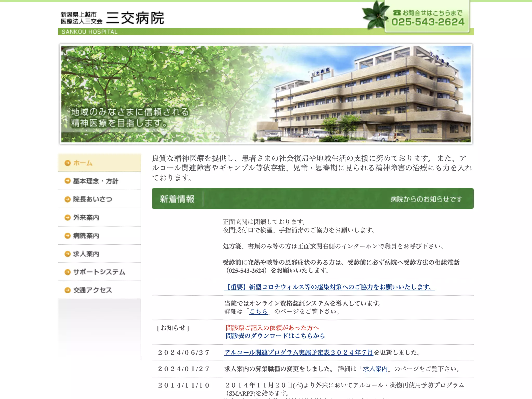Open the 交通アクセス sidebar item

[99, 290]
